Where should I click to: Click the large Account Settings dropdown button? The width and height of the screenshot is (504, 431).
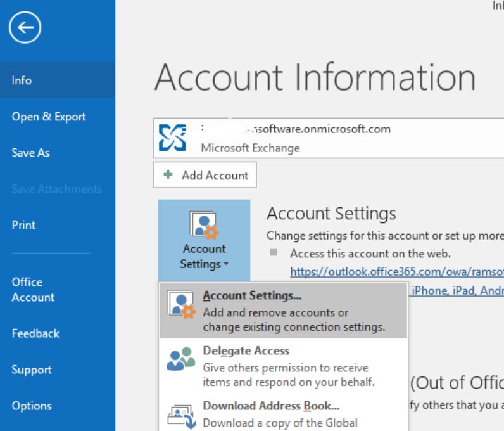coord(204,240)
